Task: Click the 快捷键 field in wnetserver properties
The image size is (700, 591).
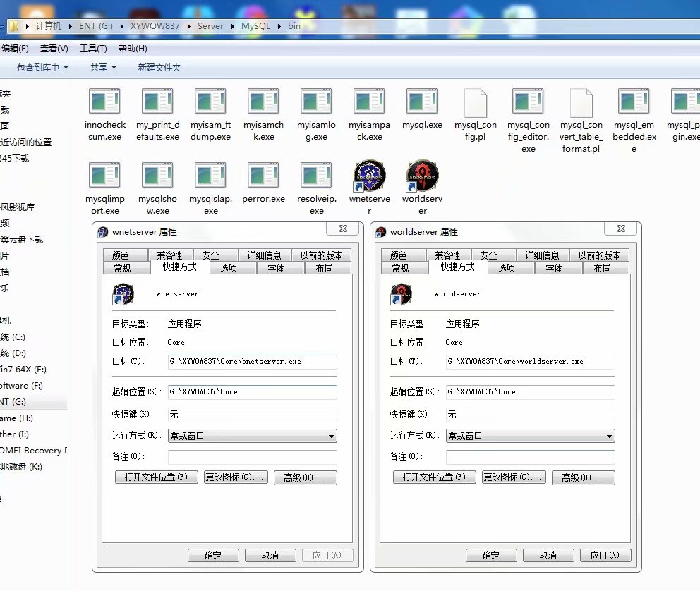Action: [x=252, y=415]
